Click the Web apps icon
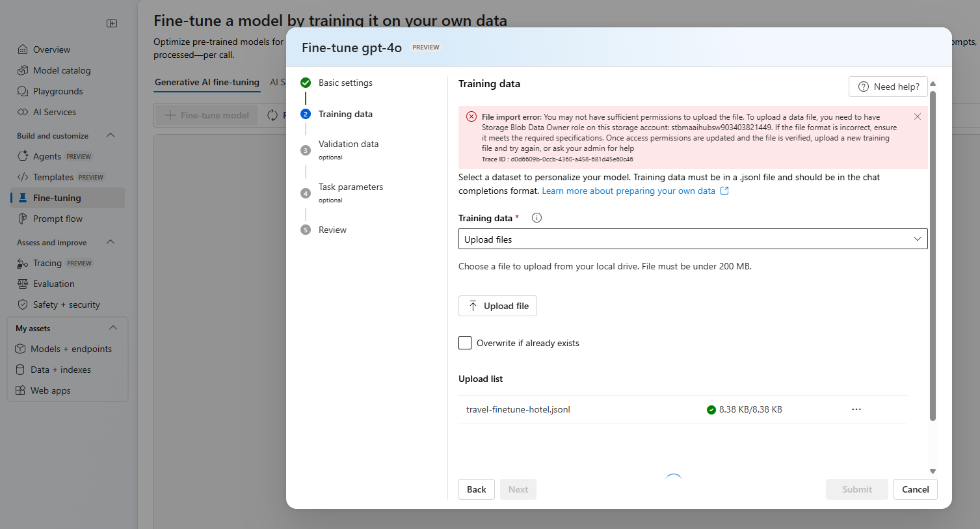Screen dimensions: 980x529 [20, 390]
